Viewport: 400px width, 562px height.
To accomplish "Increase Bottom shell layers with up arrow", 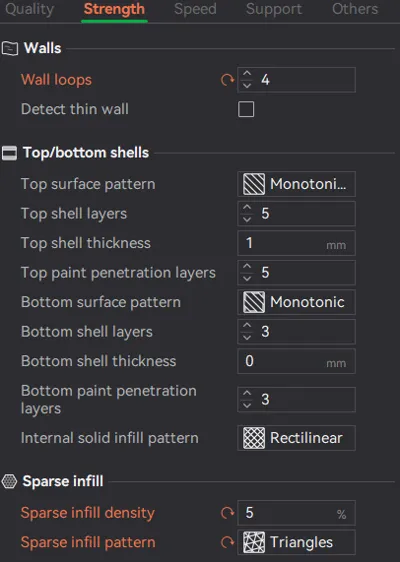I will point(247,326).
